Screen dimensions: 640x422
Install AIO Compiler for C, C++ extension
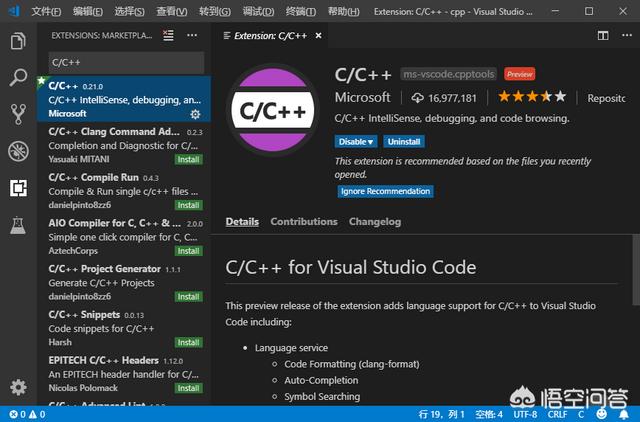(188, 251)
